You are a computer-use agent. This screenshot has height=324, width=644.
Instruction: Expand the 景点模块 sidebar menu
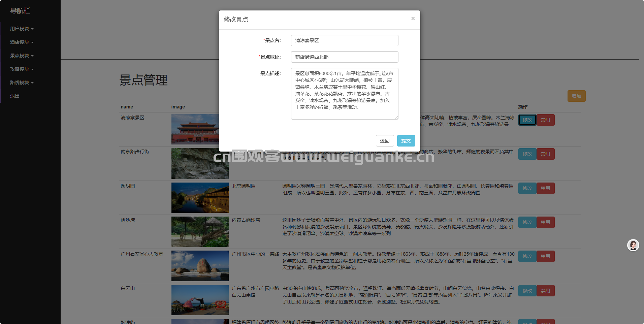[22, 56]
